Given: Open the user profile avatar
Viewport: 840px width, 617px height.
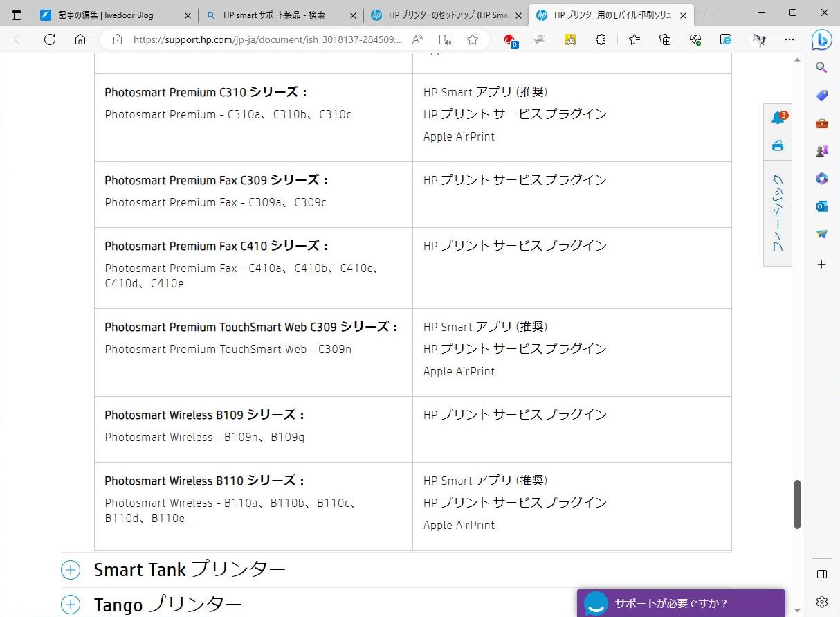Looking at the screenshot, I should [x=759, y=39].
